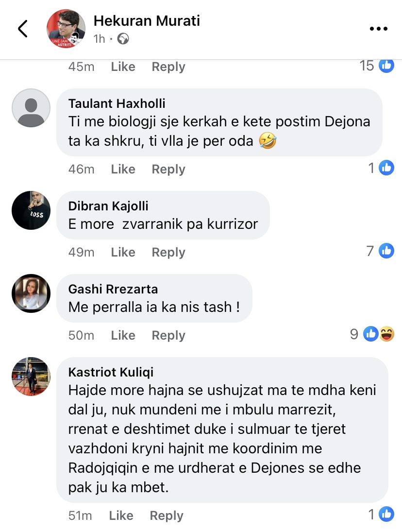Open the three-dot post options menu
Image resolution: width=402 pixels, height=532 pixels.
tap(379, 29)
